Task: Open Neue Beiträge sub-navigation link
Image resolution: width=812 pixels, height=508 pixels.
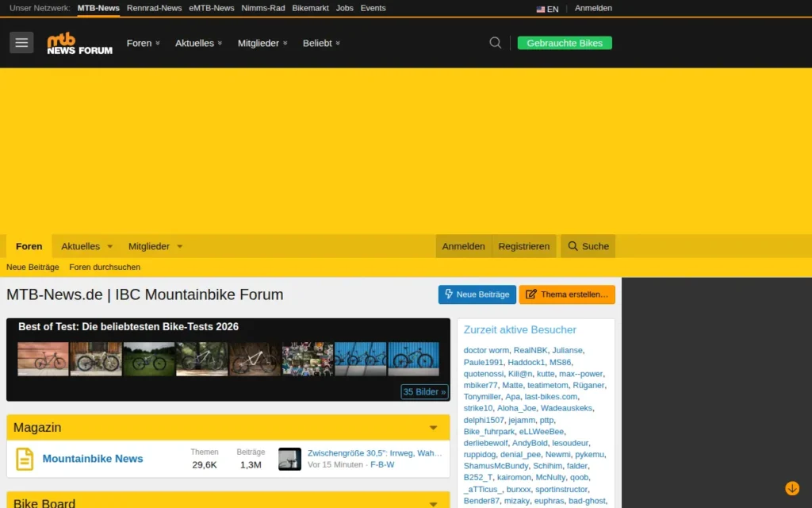Action: point(33,267)
